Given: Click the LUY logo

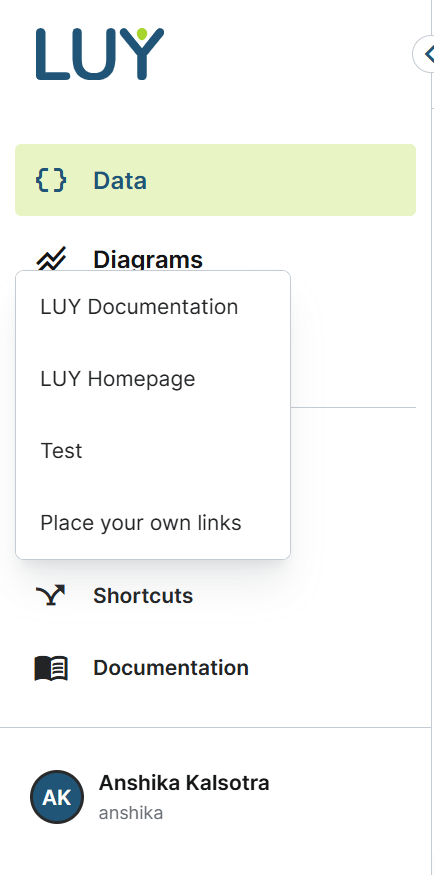Looking at the screenshot, I should coord(100,54).
